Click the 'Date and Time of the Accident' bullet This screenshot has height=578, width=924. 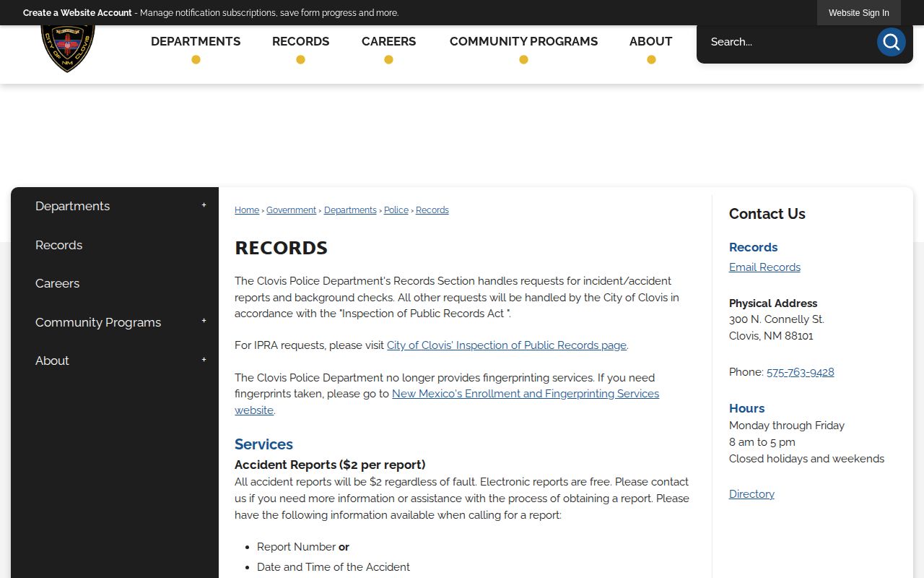point(334,567)
